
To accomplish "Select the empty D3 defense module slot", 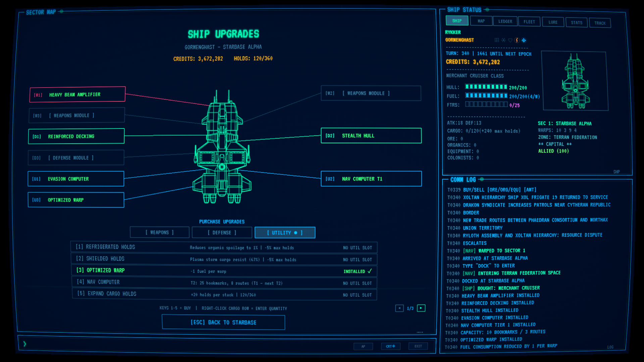I will 76,158.
